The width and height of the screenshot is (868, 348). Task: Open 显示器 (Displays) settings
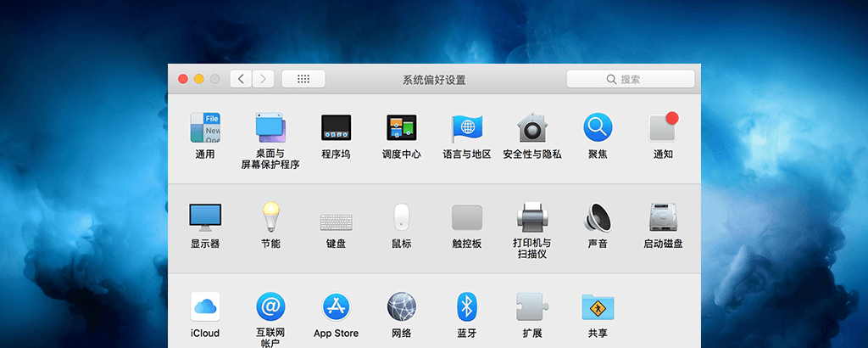click(205, 217)
